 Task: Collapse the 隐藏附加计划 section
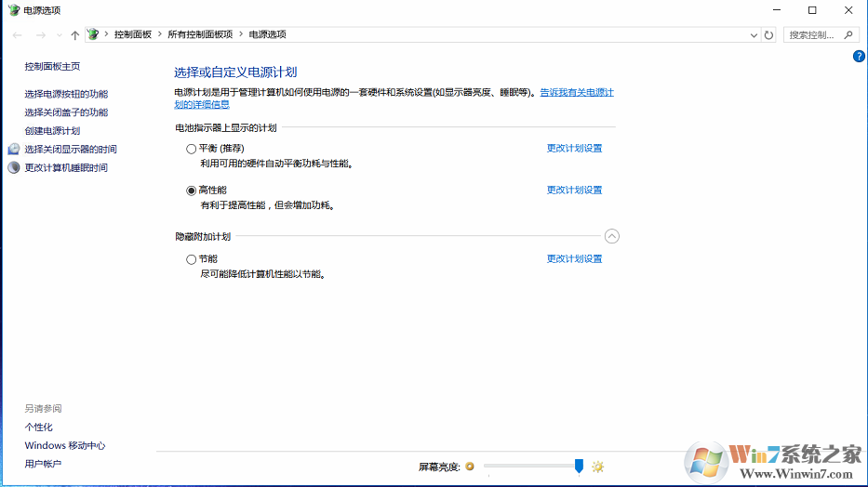coord(611,236)
